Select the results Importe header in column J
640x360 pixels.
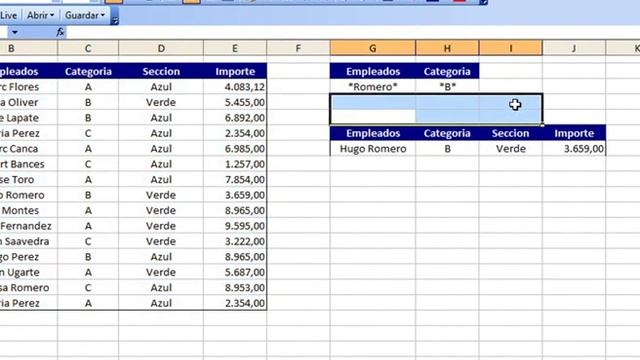point(574,133)
